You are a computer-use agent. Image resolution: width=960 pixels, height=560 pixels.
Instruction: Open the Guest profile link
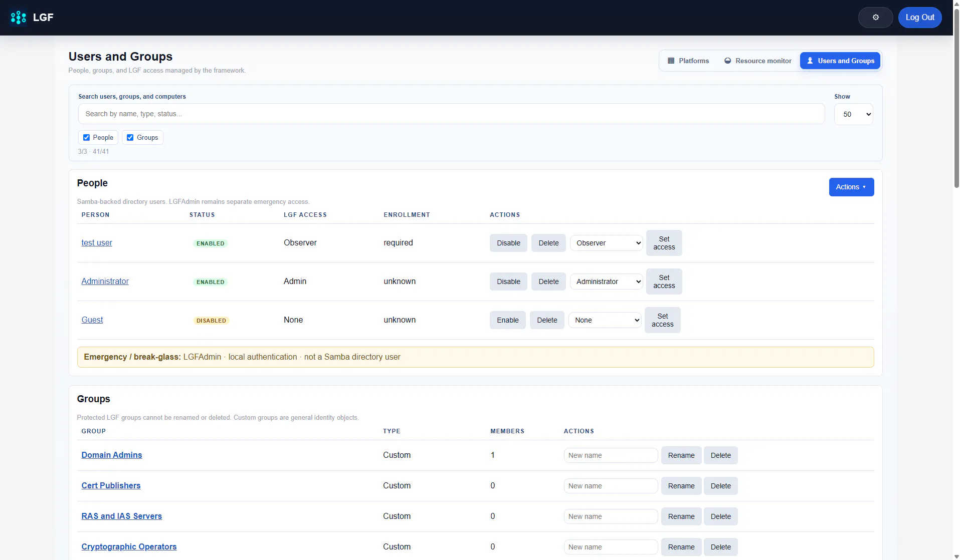92,320
